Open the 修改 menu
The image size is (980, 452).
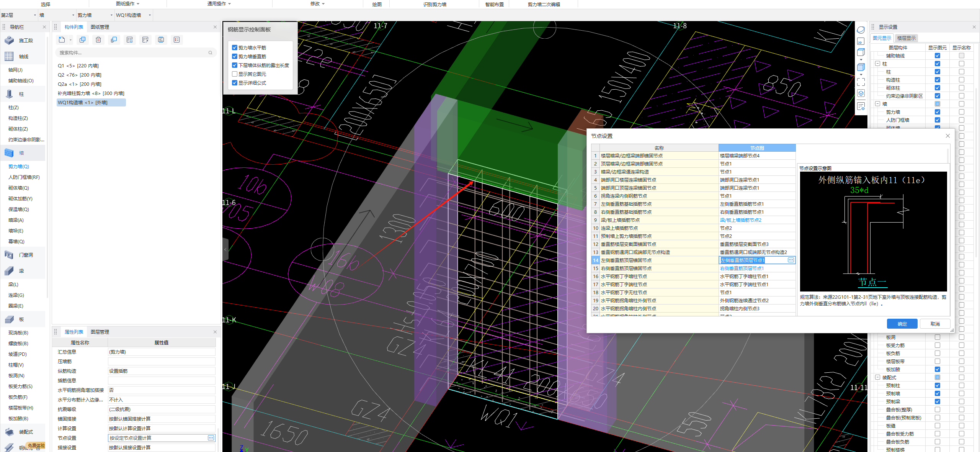[317, 4]
